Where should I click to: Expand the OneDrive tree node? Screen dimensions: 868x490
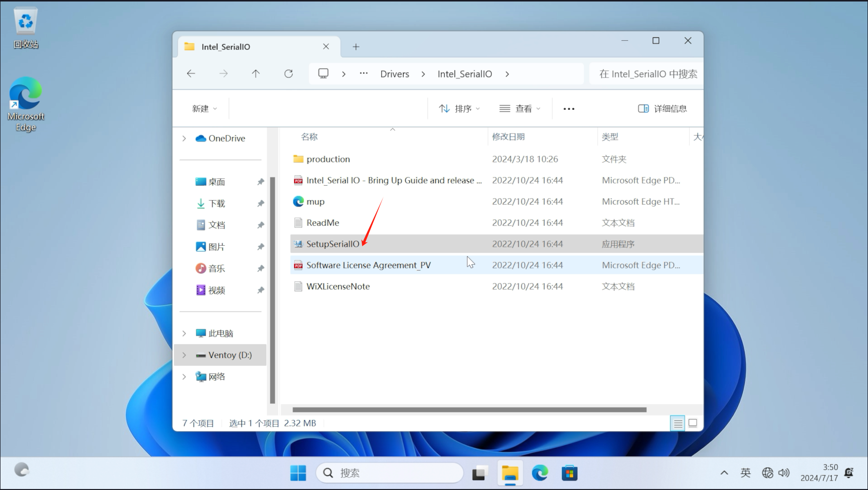tap(184, 139)
